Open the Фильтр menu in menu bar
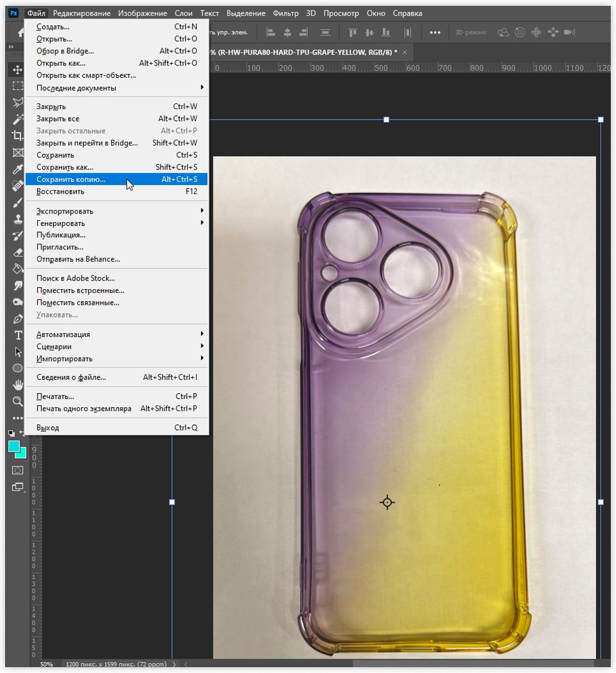Image resolution: width=616 pixels, height=673 pixels. 286,13
